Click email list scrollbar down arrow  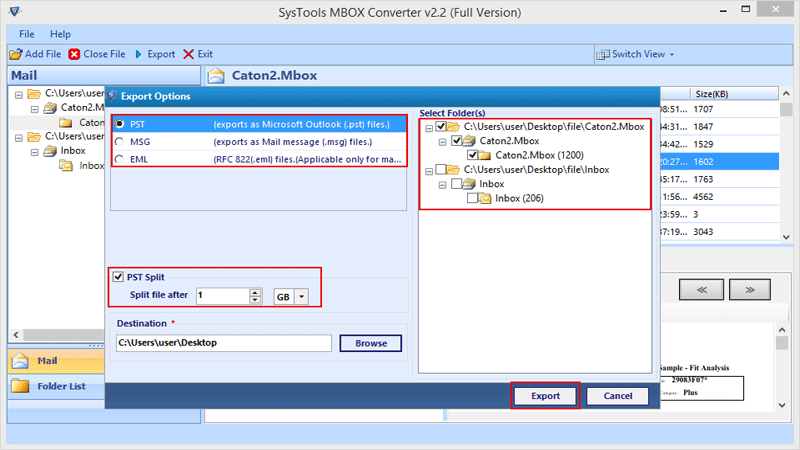[x=786, y=237]
